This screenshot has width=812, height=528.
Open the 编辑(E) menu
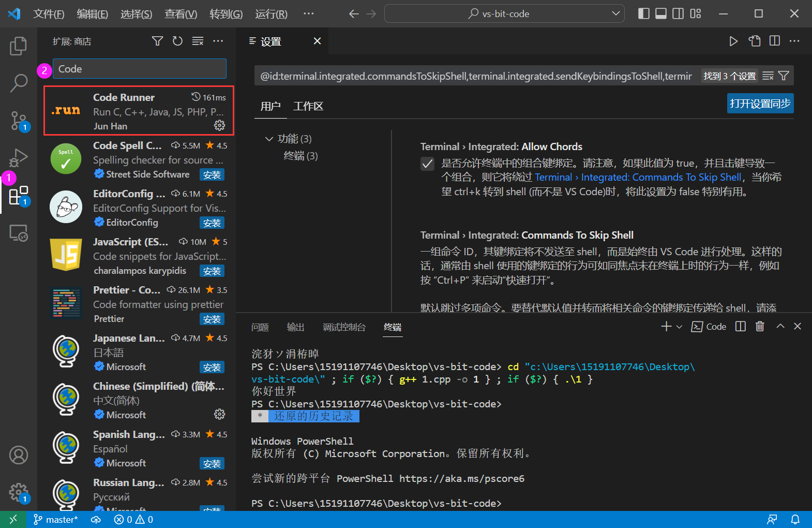point(93,14)
